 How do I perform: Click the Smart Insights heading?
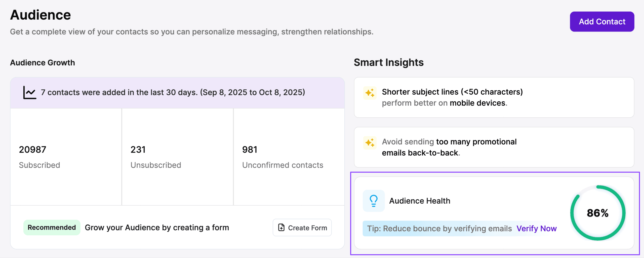pyautogui.click(x=389, y=62)
